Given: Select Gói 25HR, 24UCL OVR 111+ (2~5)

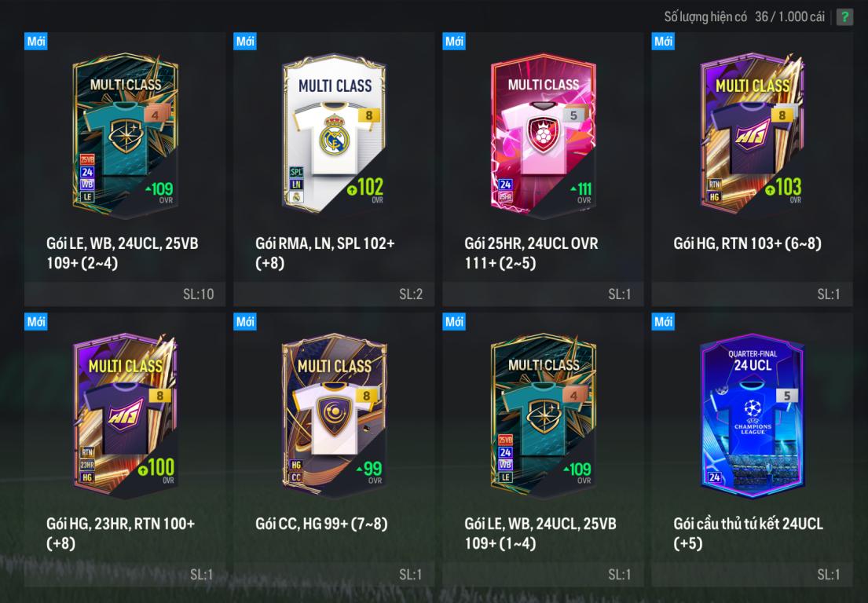Looking at the screenshot, I should 532,253.
